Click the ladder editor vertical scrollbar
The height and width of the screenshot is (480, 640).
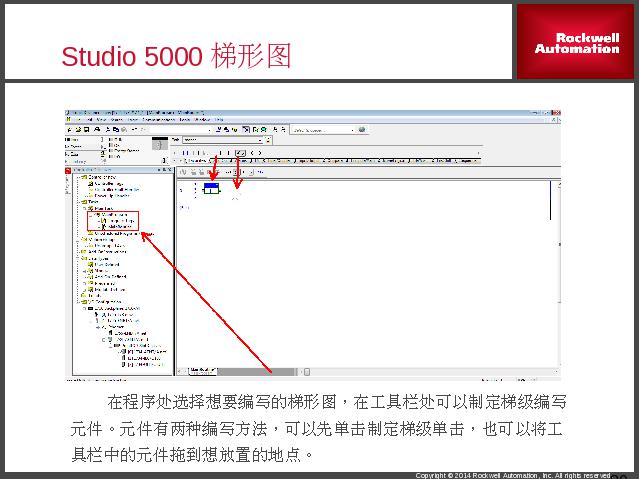(559, 274)
